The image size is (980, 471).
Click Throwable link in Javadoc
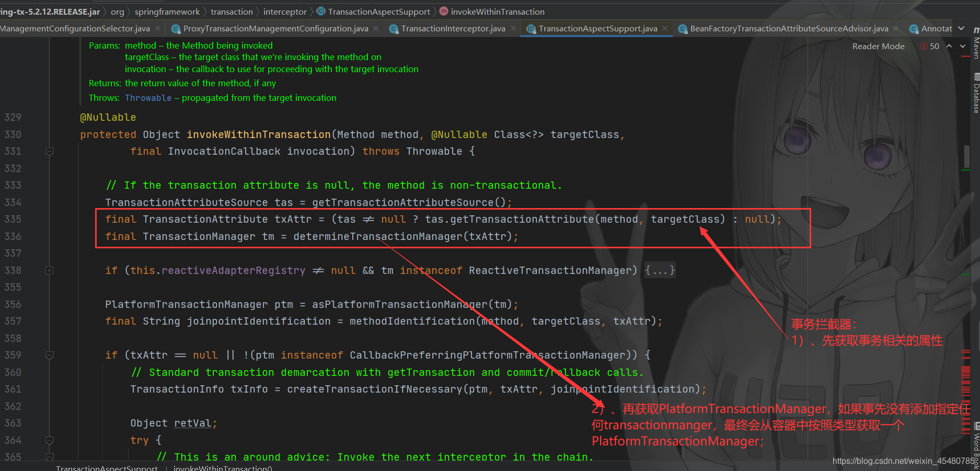[148, 98]
